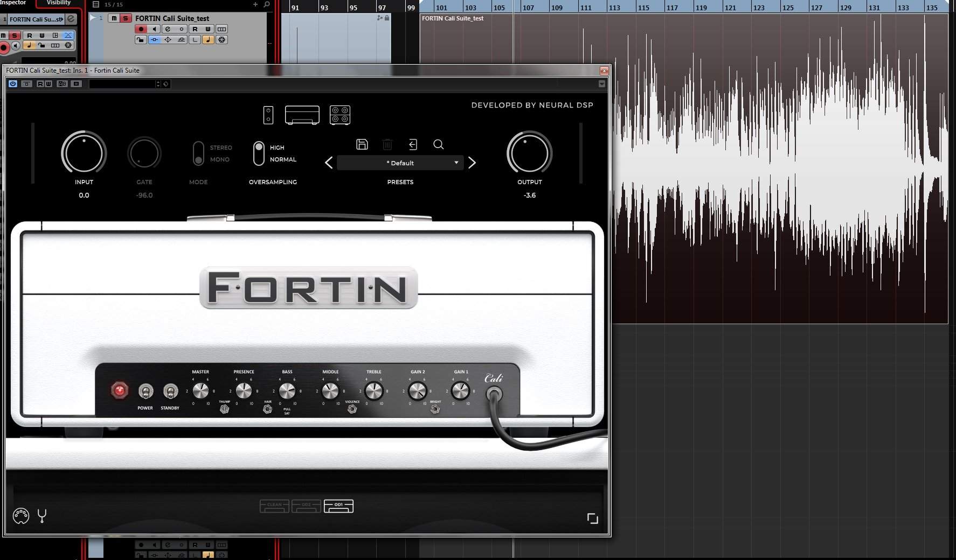Search tracks with magnifier icon
This screenshot has width=956, height=560.
tap(267, 4)
